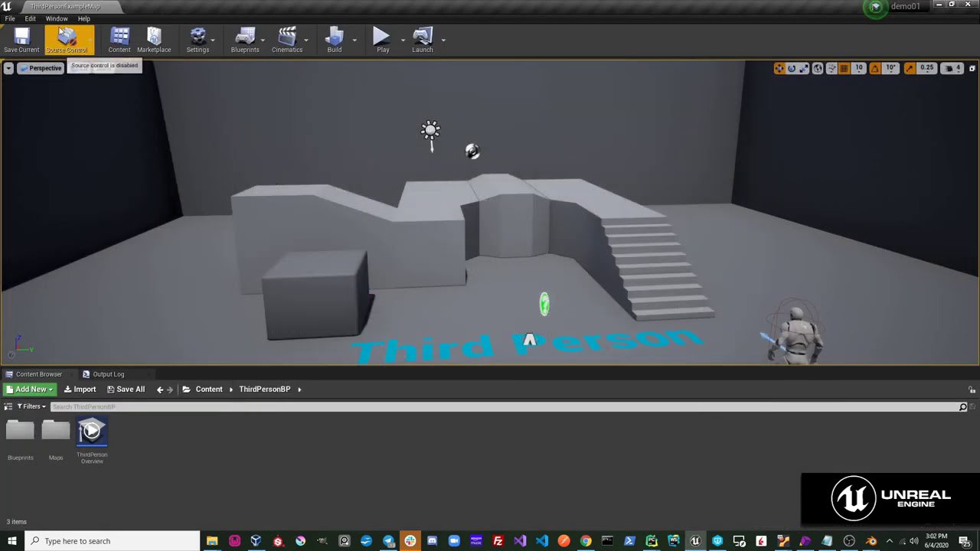Select the sphere reflection capture icon in viewport

(472, 152)
